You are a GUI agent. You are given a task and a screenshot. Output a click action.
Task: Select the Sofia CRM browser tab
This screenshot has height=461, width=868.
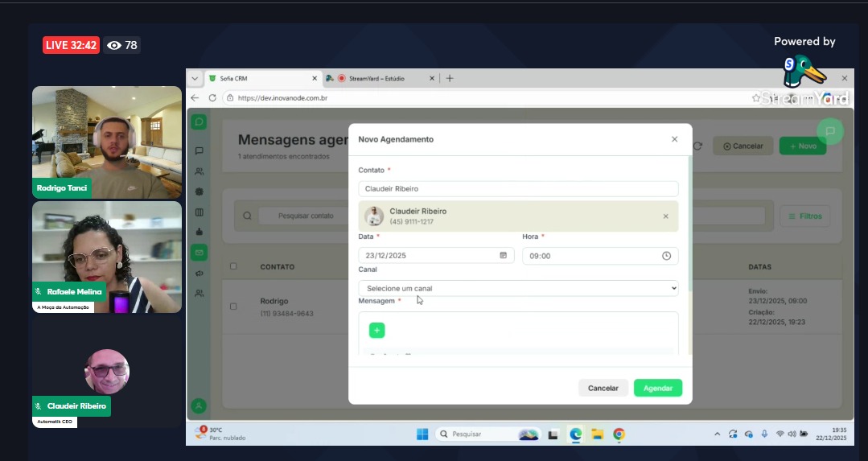point(257,79)
